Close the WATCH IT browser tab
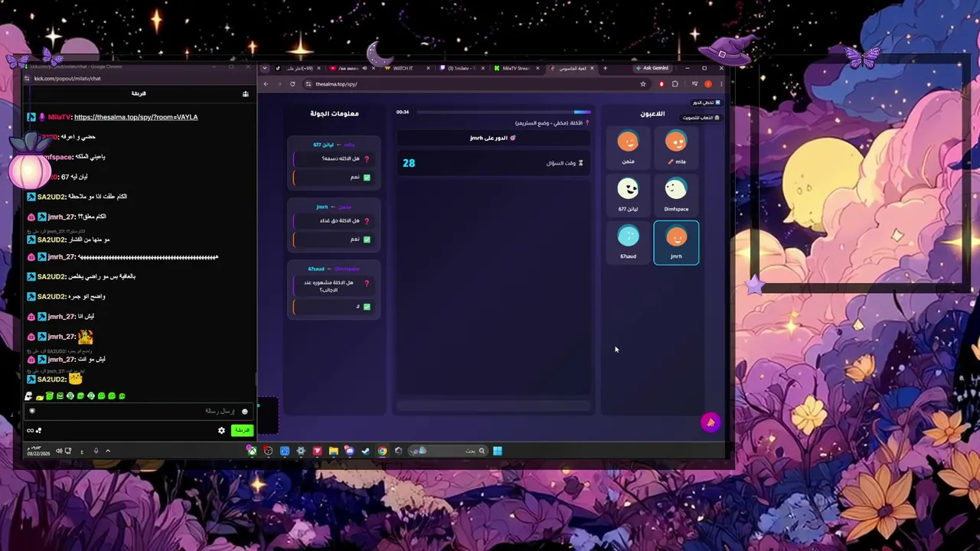This screenshot has height=551, width=980. coord(428,68)
